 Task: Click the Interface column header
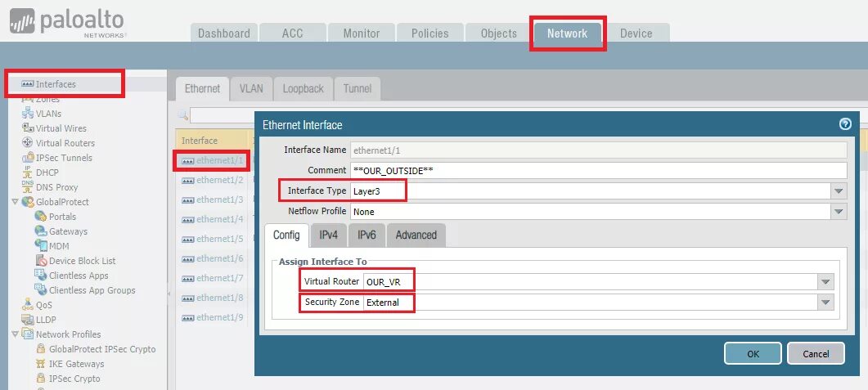pos(211,141)
